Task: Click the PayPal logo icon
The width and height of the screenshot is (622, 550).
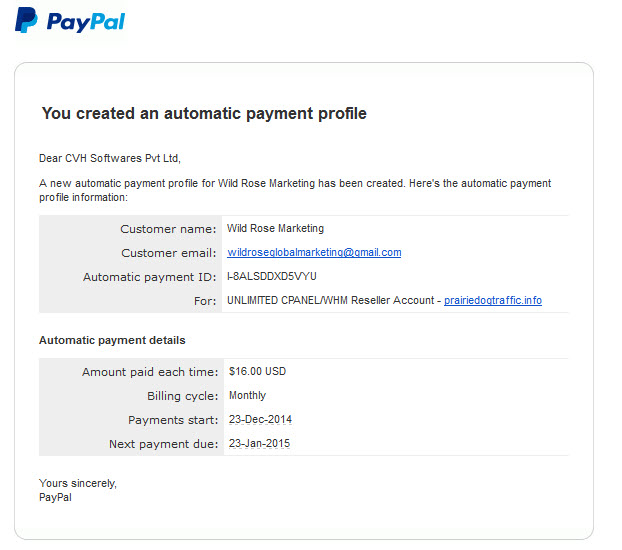Action: [26, 20]
